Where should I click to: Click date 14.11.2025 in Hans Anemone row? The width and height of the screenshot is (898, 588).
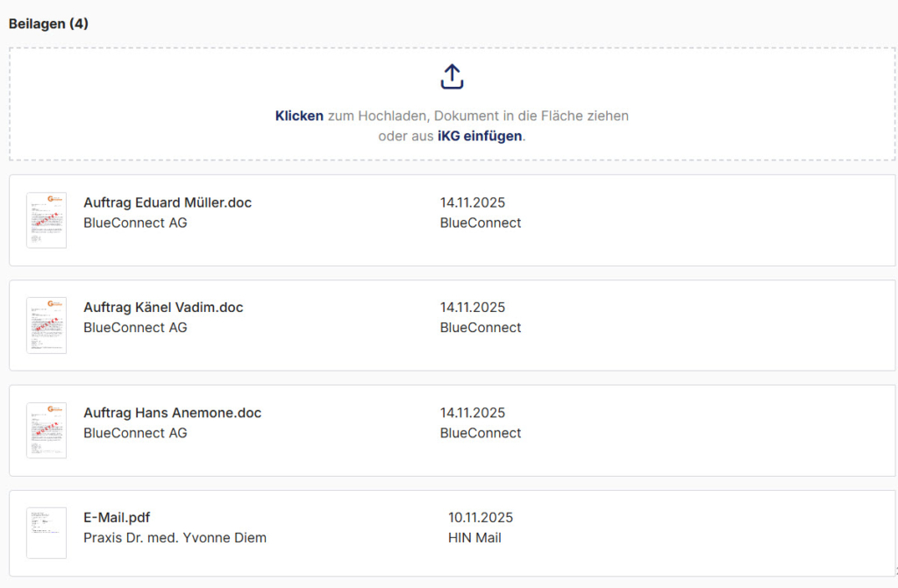pyautogui.click(x=473, y=413)
